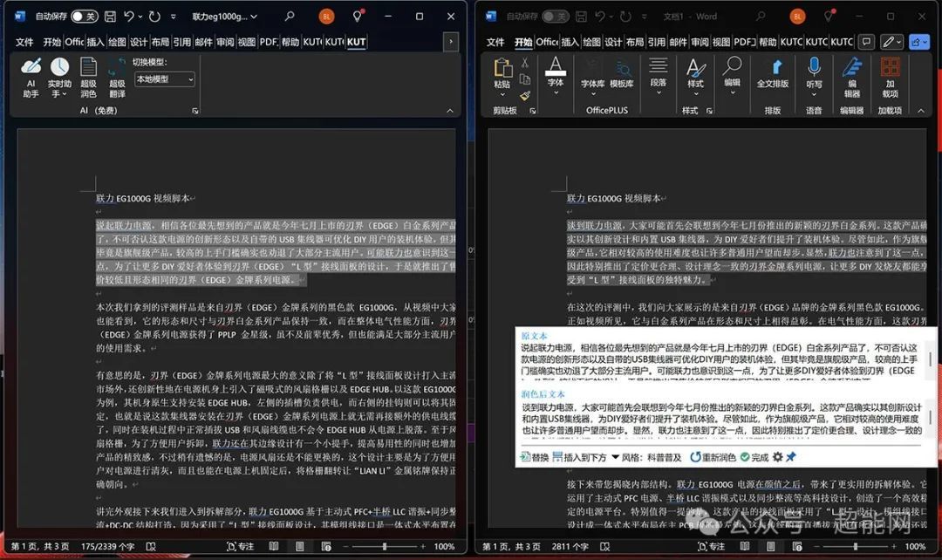The image size is (942, 560).
Task: Redo icon in left window title bar
Action: [x=155, y=17]
